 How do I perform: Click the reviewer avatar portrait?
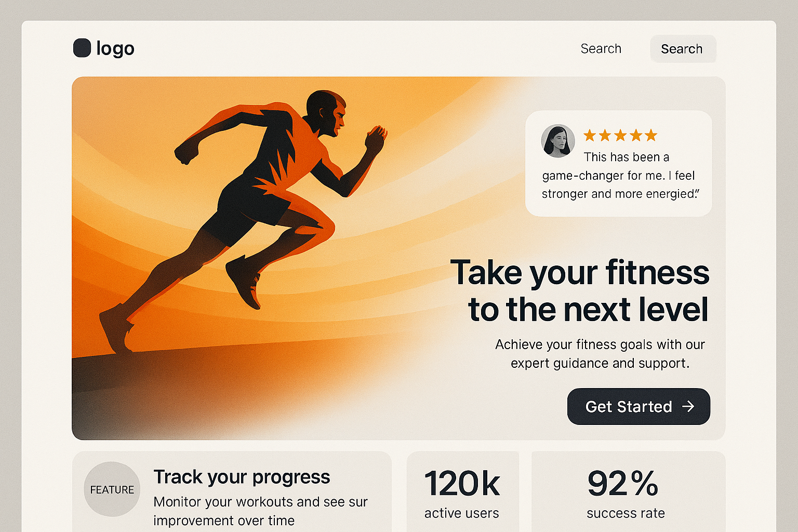point(558,141)
